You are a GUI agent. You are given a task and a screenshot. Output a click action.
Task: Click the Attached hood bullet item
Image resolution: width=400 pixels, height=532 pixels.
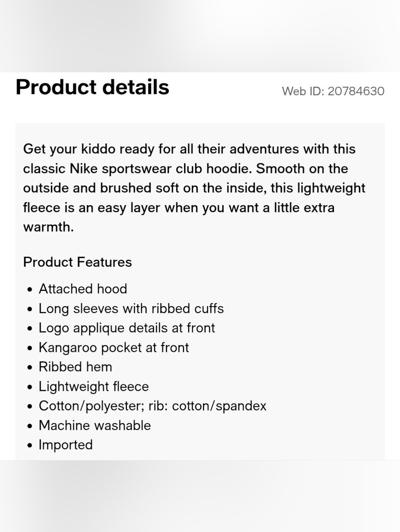(x=83, y=289)
